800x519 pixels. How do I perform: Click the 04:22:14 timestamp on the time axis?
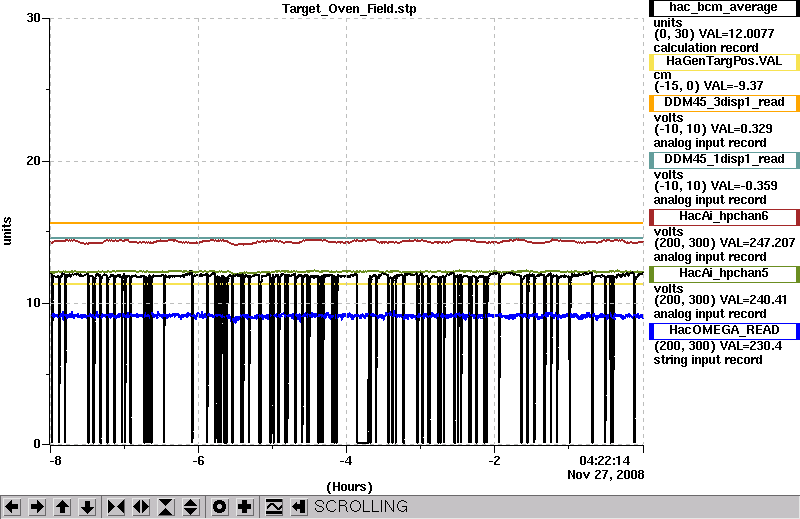605,460
